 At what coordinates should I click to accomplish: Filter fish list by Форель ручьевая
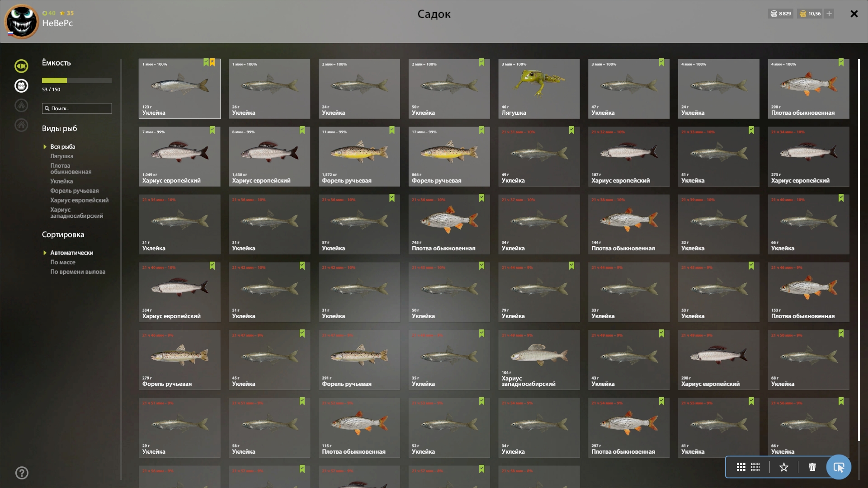74,191
